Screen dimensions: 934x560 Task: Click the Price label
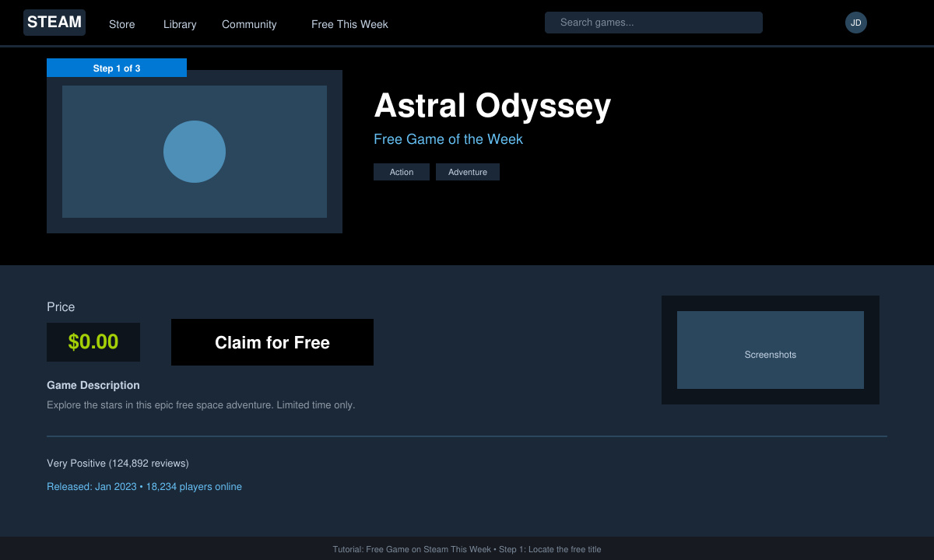coord(61,307)
